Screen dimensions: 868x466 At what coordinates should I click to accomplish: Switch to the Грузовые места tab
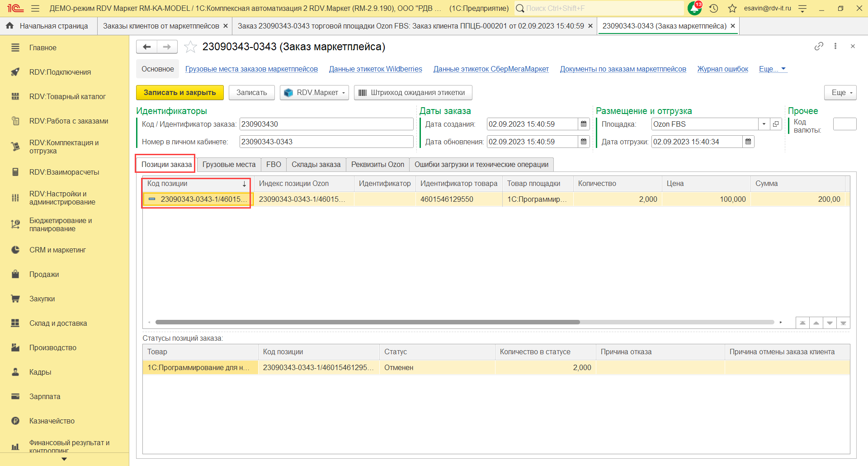229,165
